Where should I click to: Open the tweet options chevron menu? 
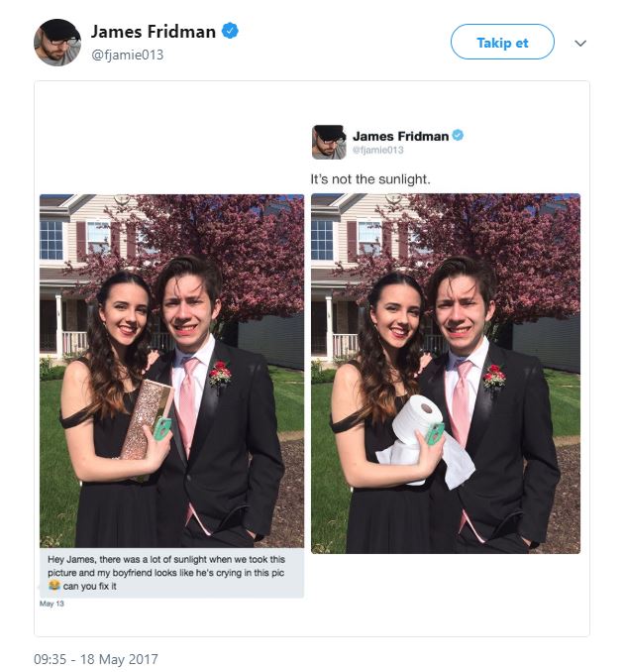point(580,44)
